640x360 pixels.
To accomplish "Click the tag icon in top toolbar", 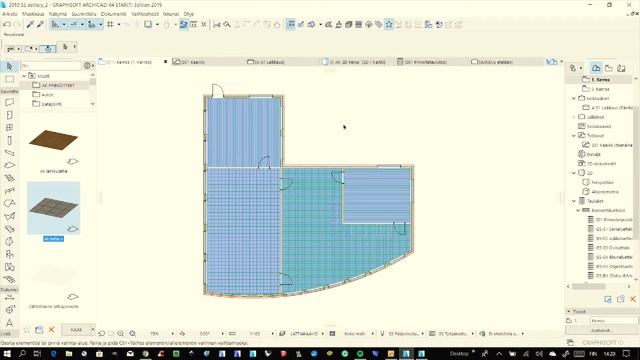I will pyautogui.click(x=379, y=24).
